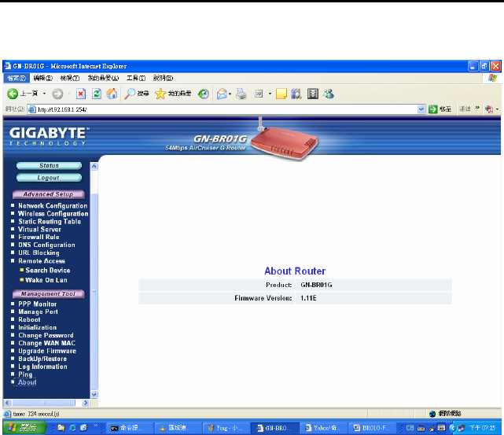Click the Windows Start button
The height and width of the screenshot is (435, 504).
point(24,428)
